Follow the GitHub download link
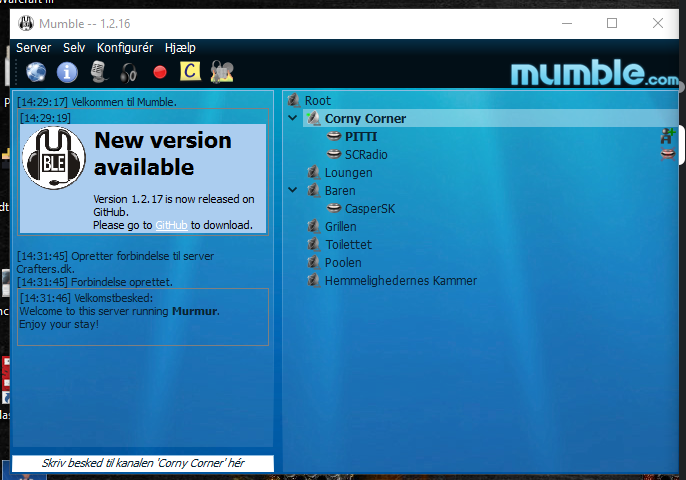Screen dimensions: 686x480 [172, 225]
